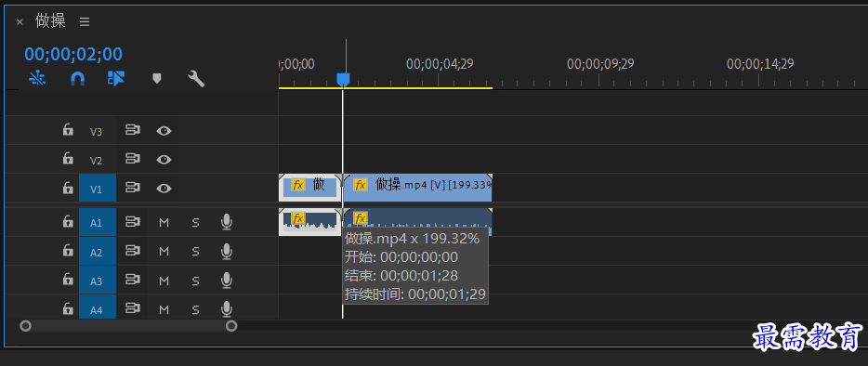Toggle lock for track V2

pos(68,159)
